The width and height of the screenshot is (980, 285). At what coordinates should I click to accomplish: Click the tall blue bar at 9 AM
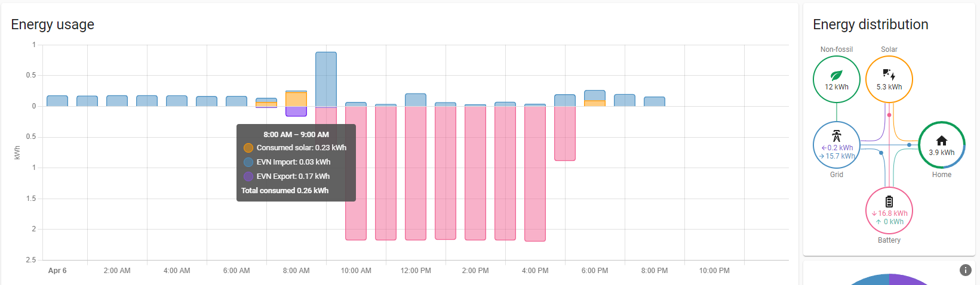click(x=326, y=79)
